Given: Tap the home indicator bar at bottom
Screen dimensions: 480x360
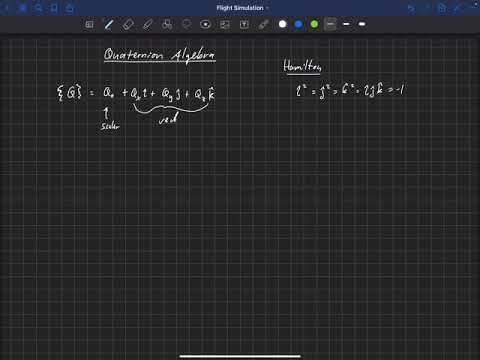Looking at the screenshot, I should (x=240, y=356).
